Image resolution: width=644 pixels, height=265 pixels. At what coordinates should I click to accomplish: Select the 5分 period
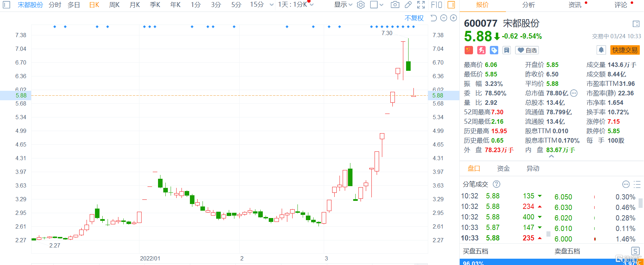click(x=237, y=5)
